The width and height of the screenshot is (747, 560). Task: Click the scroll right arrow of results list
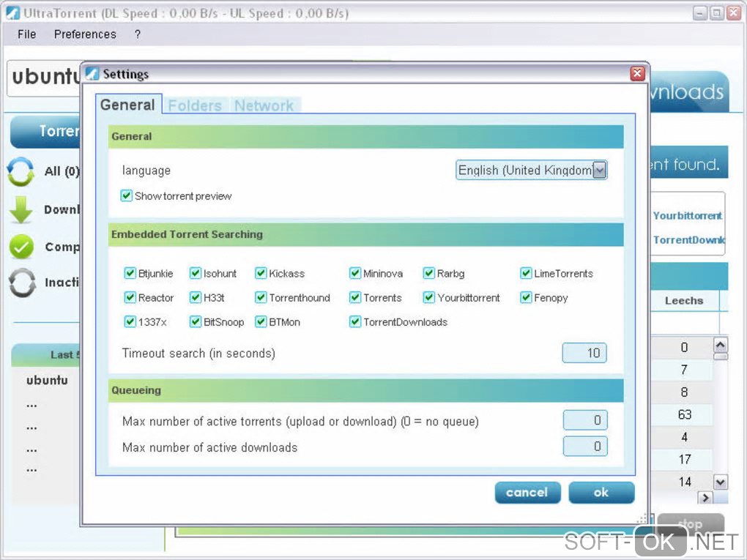pyautogui.click(x=705, y=498)
